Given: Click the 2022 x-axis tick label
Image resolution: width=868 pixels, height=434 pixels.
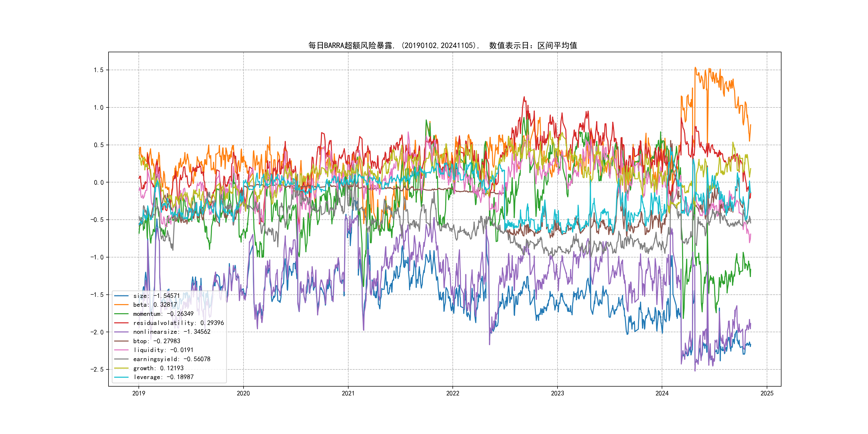Looking at the screenshot, I should click(452, 393).
